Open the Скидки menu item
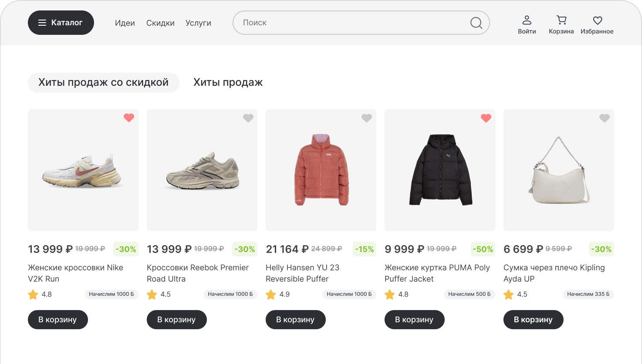 pyautogui.click(x=160, y=23)
